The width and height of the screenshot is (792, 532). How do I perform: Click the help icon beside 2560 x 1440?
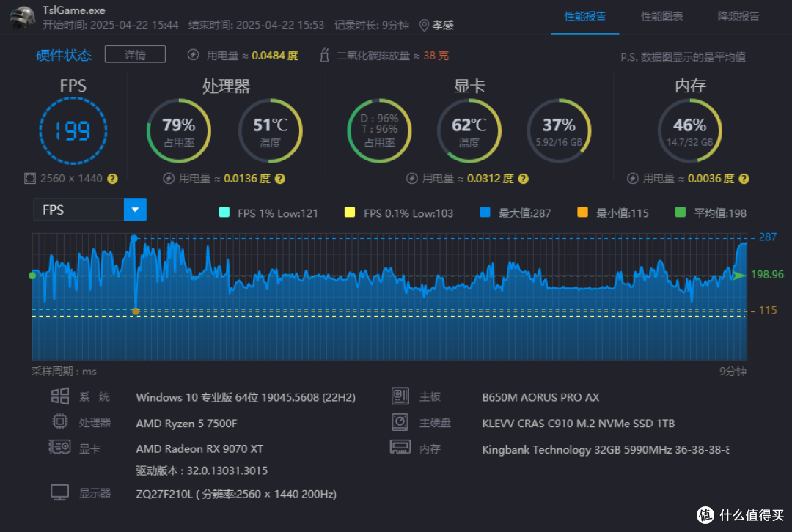tap(113, 179)
